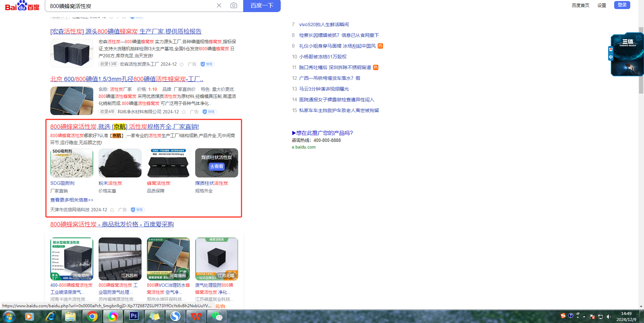Click the Baidu logo
Screen dimensions: 644x323
(22, 6)
